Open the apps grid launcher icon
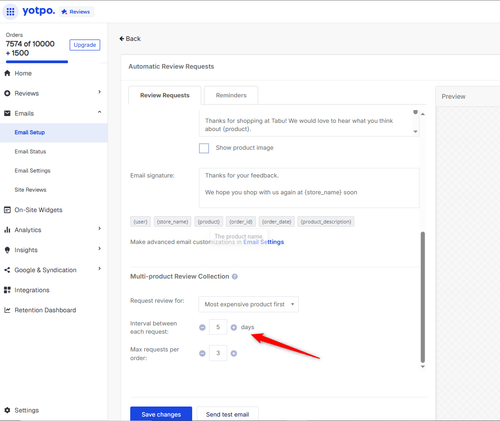The image size is (500, 421). click(10, 12)
